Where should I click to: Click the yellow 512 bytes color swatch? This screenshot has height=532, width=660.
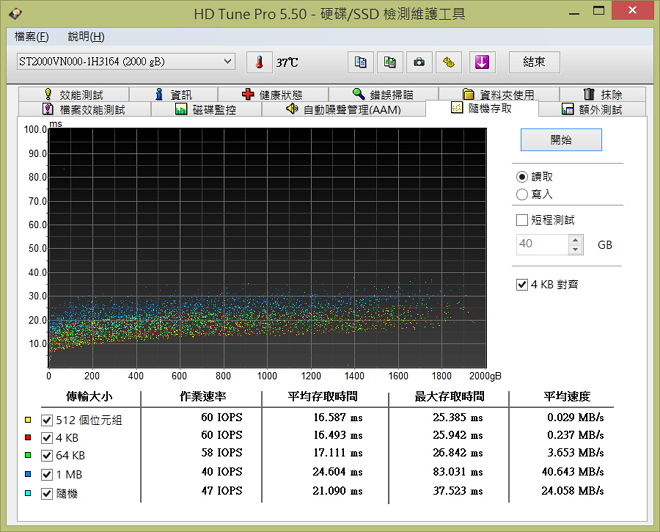click(28, 420)
